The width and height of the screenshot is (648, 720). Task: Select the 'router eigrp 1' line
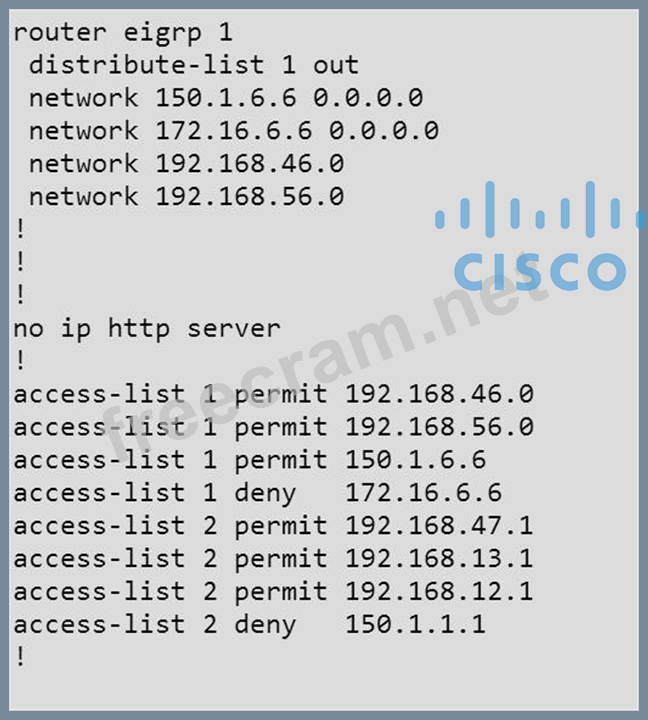(x=123, y=32)
